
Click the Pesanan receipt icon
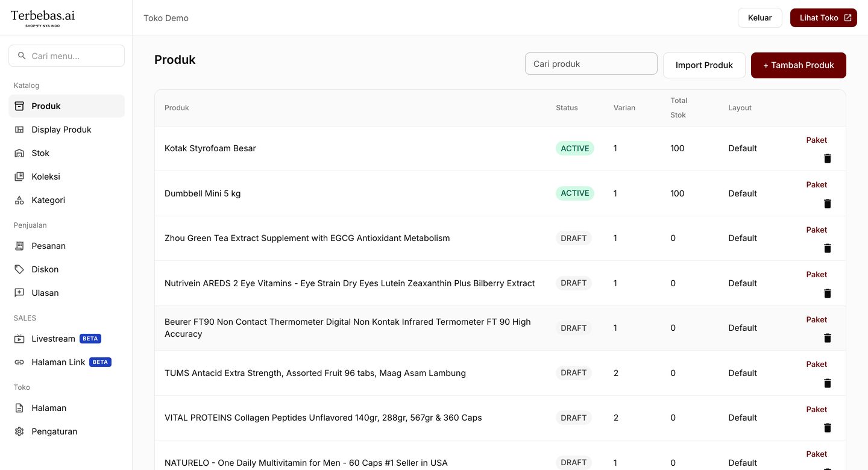[x=19, y=246]
